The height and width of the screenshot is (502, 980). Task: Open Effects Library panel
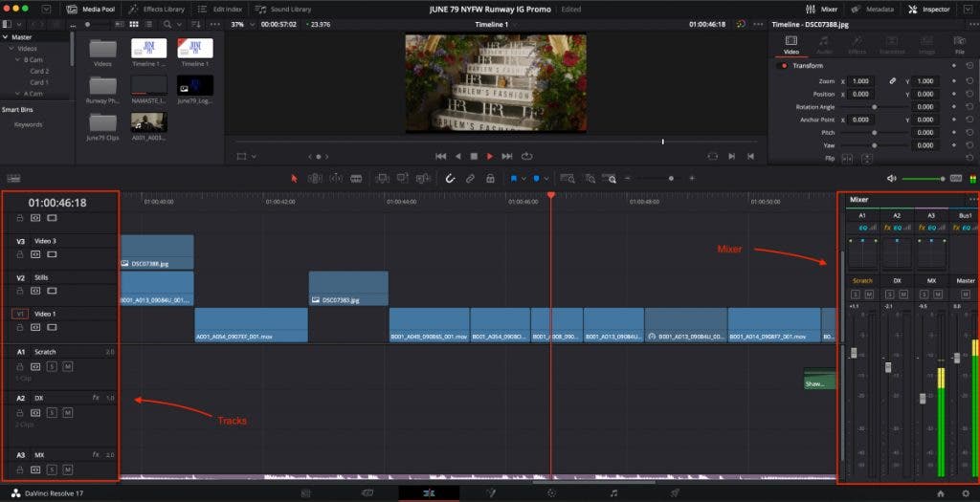[156, 10]
